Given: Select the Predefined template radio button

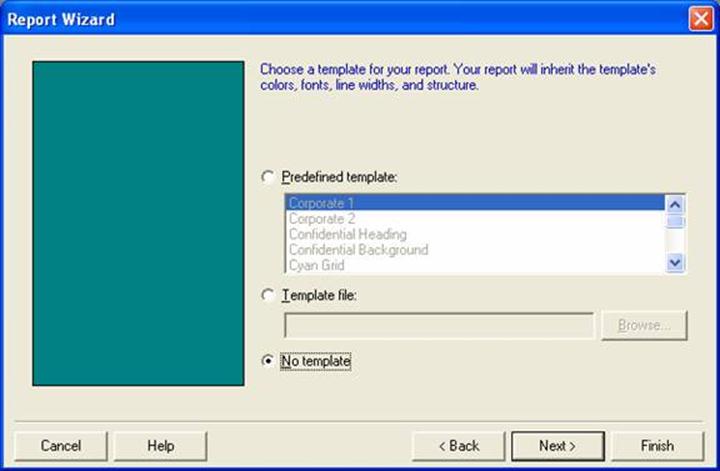Looking at the screenshot, I should [268, 177].
